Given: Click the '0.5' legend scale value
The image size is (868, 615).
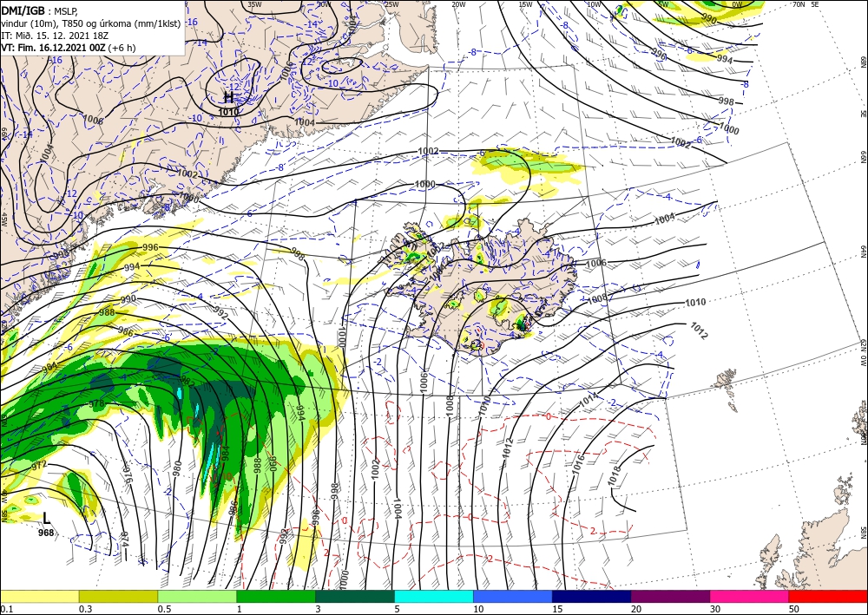Looking at the screenshot, I should pyautogui.click(x=164, y=609).
